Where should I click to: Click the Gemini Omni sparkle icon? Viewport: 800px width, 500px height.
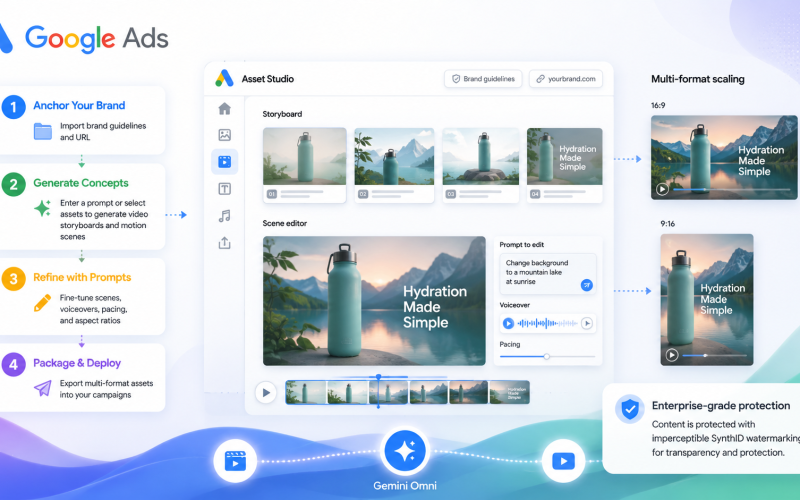(x=405, y=451)
